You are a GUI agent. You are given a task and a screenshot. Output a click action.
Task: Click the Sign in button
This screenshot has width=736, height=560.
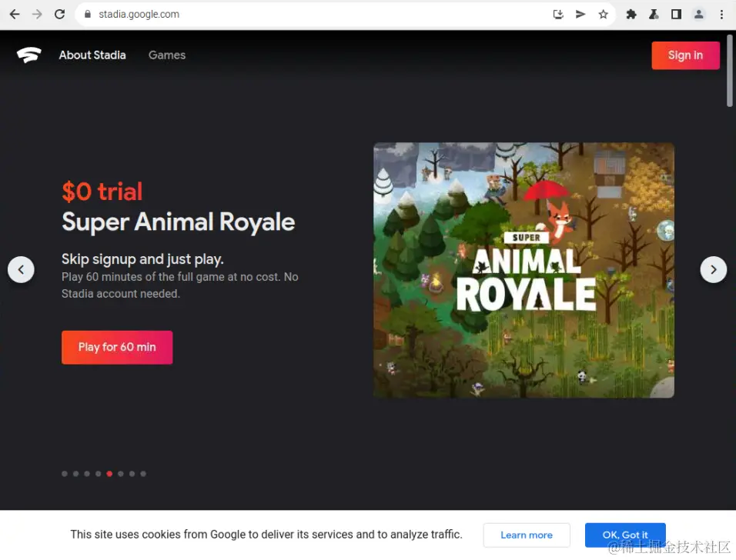pyautogui.click(x=685, y=55)
